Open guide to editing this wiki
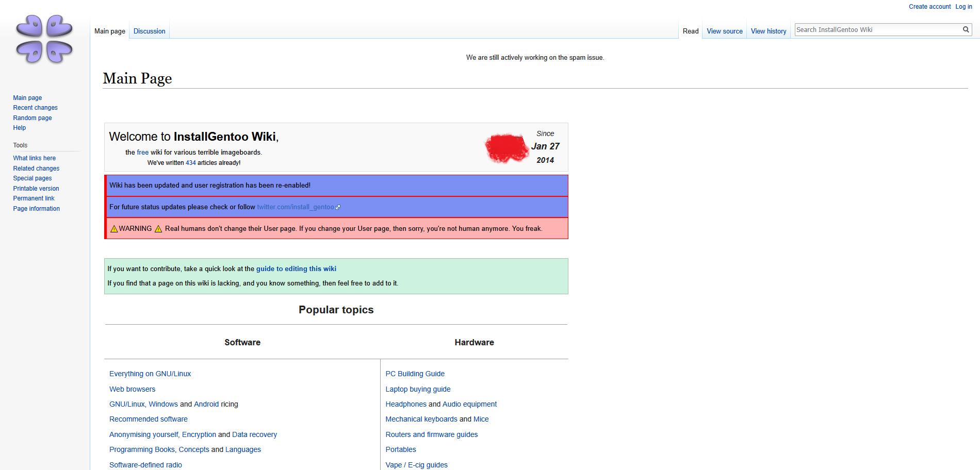Viewport: 980px width, 470px height. [296, 269]
